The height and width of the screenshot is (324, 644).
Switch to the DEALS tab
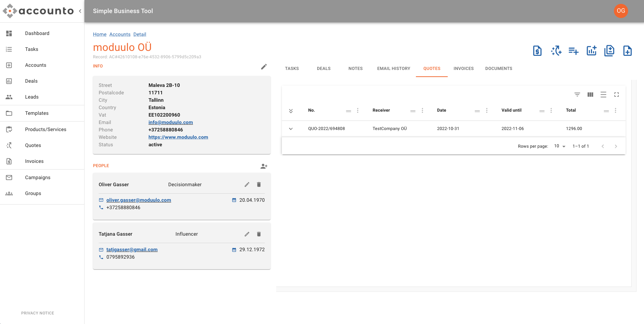pyautogui.click(x=324, y=69)
